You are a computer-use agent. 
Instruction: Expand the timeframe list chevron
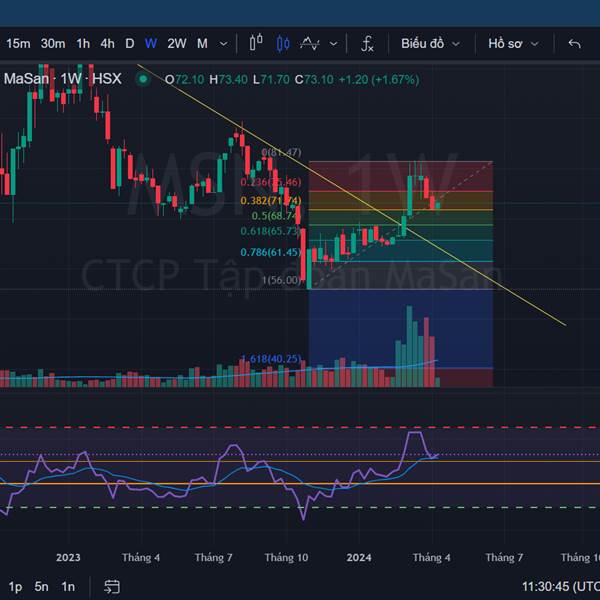pyautogui.click(x=223, y=44)
